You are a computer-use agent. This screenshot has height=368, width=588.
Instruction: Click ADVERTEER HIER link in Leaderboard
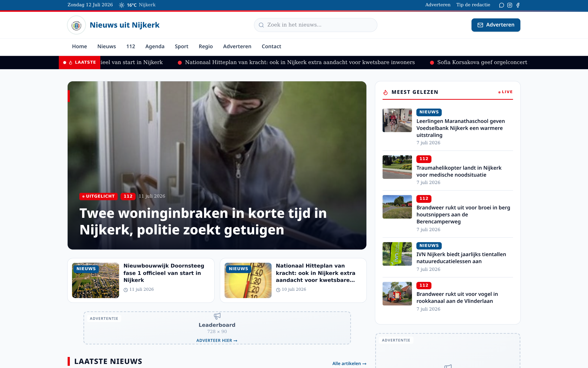pyautogui.click(x=217, y=341)
